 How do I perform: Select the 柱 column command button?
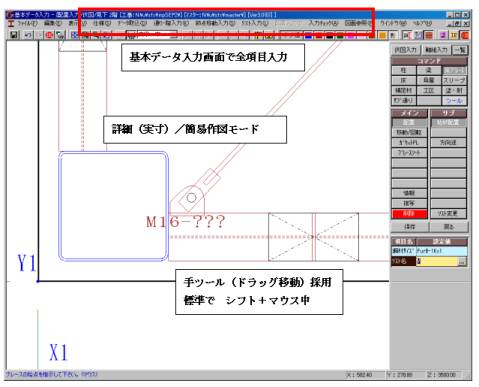tap(403, 70)
